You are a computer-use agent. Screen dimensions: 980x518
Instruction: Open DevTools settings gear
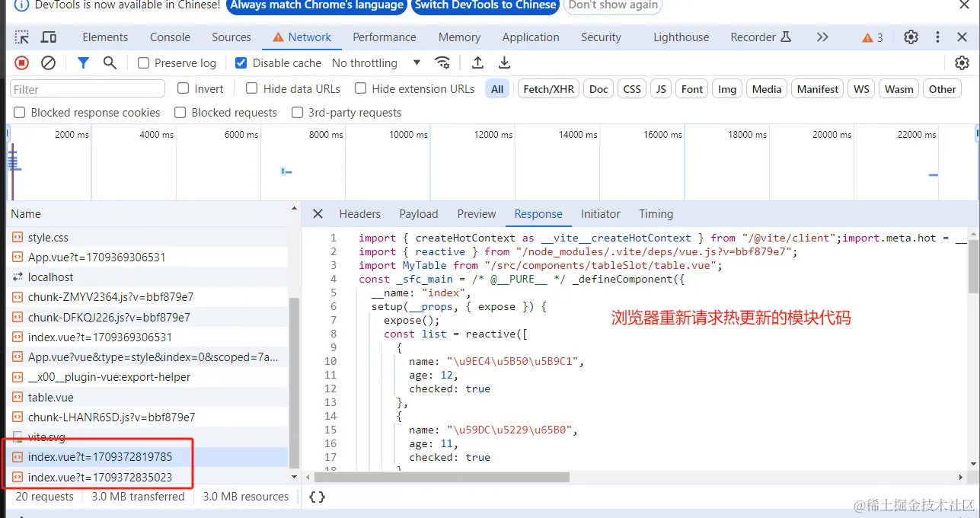tap(911, 37)
